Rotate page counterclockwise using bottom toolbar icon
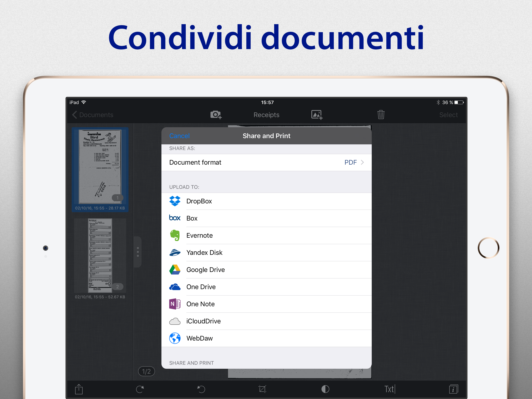The width and height of the screenshot is (532, 399). coord(201,389)
